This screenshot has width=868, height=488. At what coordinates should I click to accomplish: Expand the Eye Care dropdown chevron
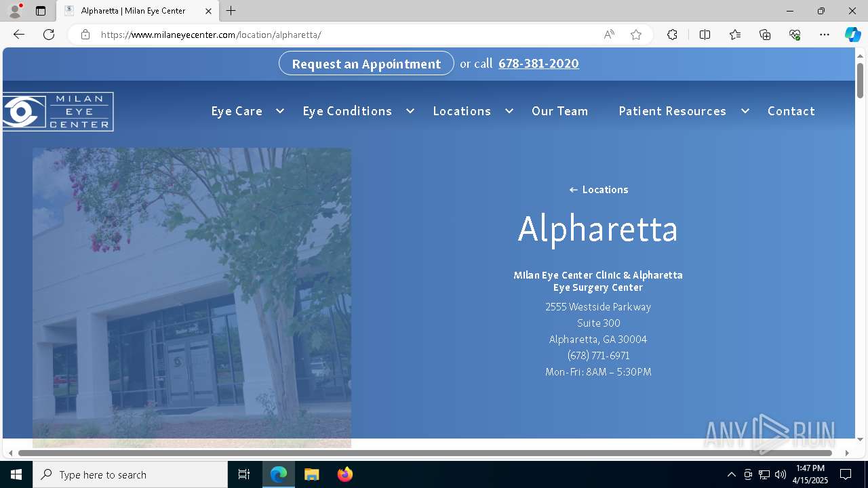tap(279, 111)
